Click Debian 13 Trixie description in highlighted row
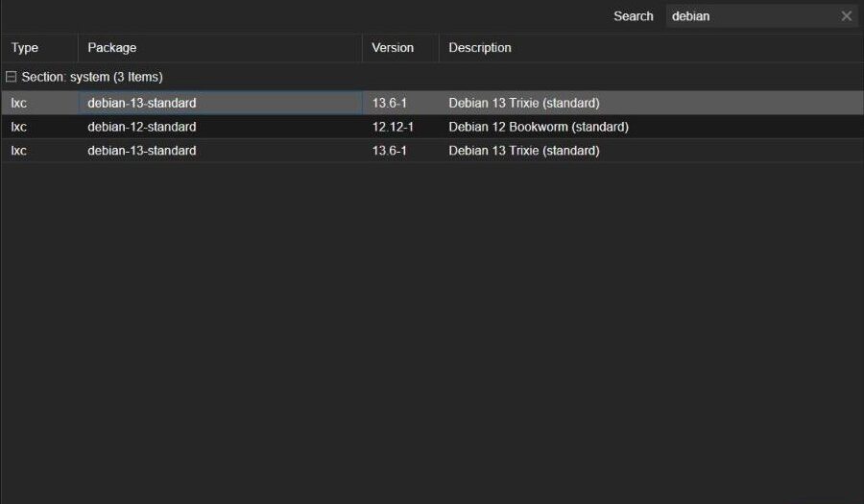This screenshot has width=864, height=504. tap(524, 103)
